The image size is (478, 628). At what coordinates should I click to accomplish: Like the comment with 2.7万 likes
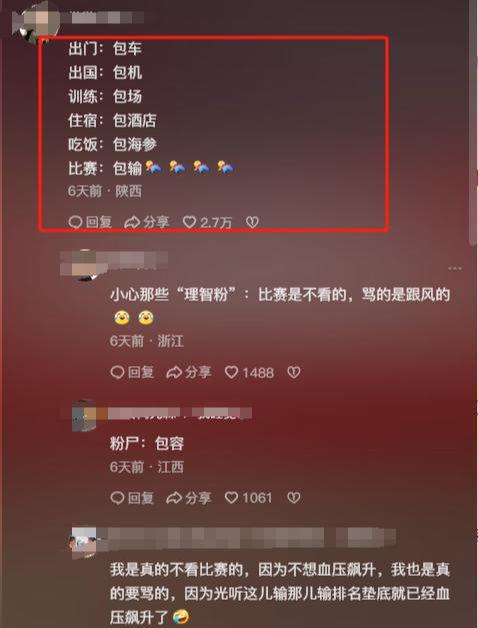point(207,222)
